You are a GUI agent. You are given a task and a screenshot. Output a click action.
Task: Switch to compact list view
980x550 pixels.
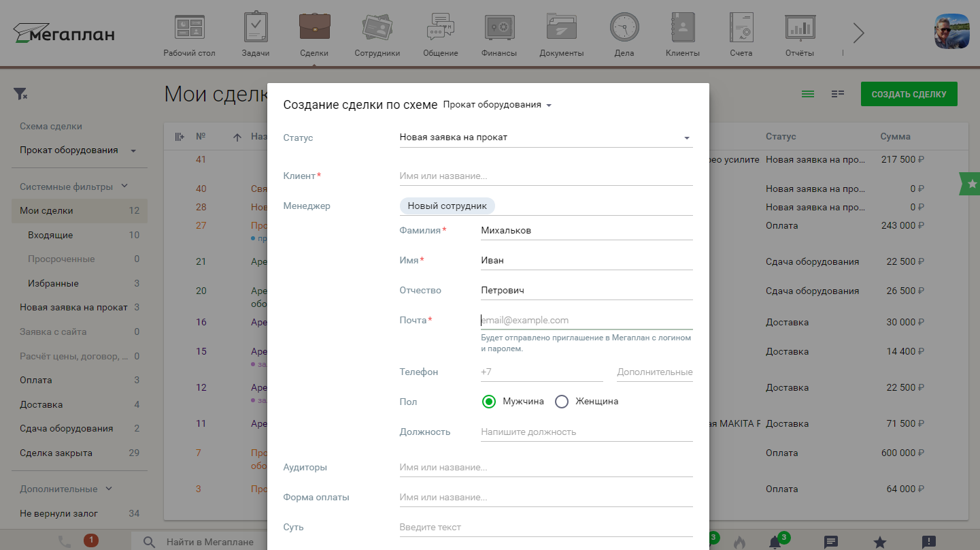[838, 94]
